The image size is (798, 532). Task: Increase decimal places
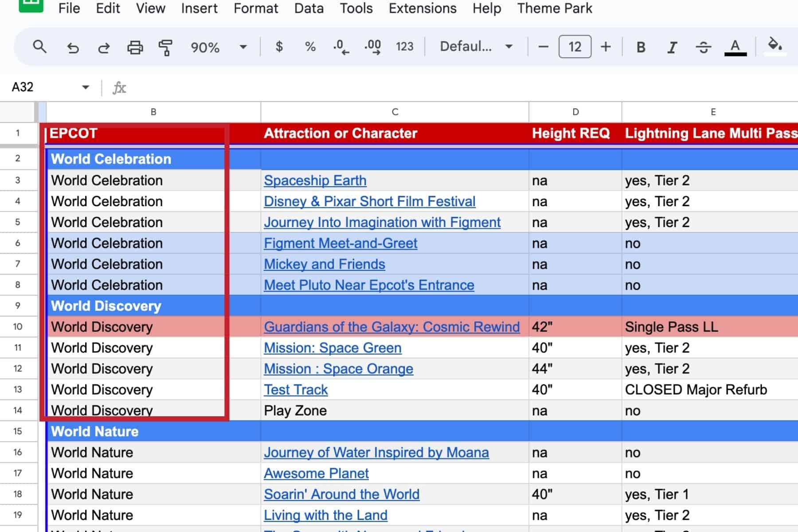pyautogui.click(x=372, y=47)
